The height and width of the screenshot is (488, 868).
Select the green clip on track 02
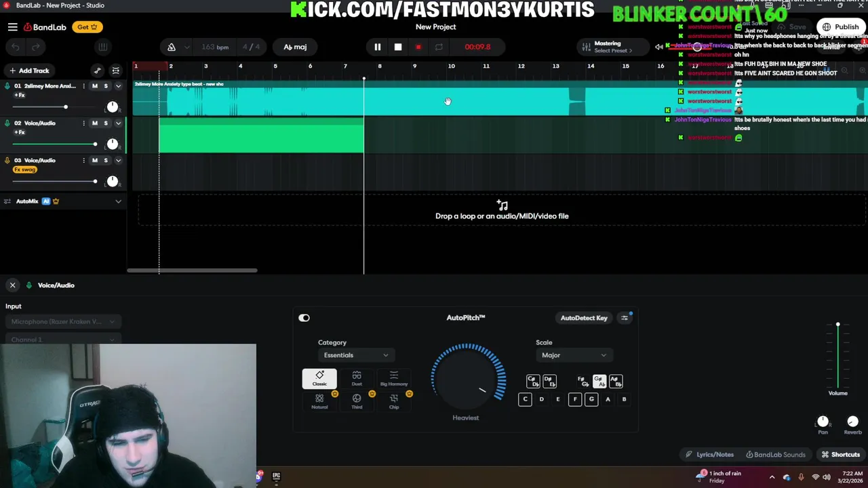coord(261,136)
